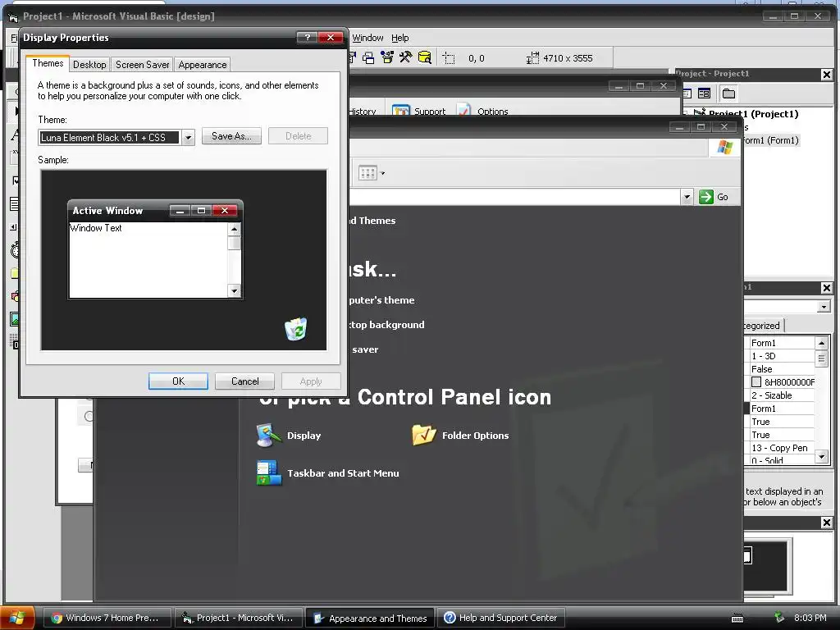Click the Active Window sample preview
The width and height of the screenshot is (840, 630).
155,249
